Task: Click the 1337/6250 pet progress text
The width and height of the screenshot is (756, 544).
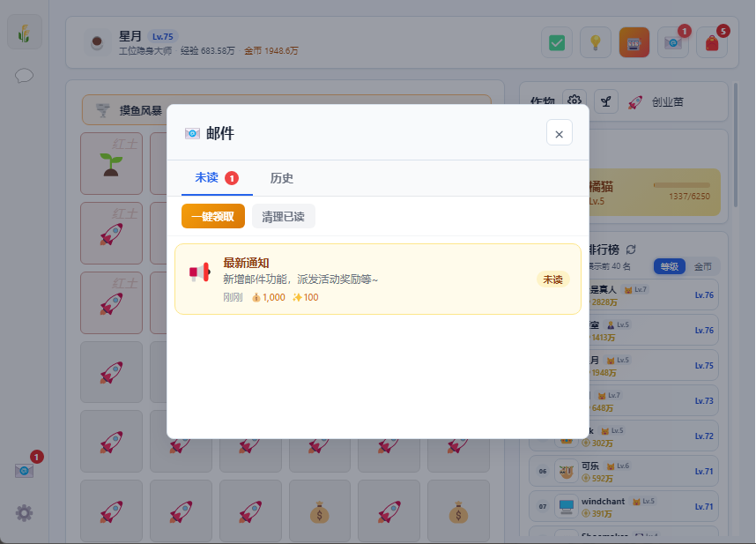Action: coord(689,197)
